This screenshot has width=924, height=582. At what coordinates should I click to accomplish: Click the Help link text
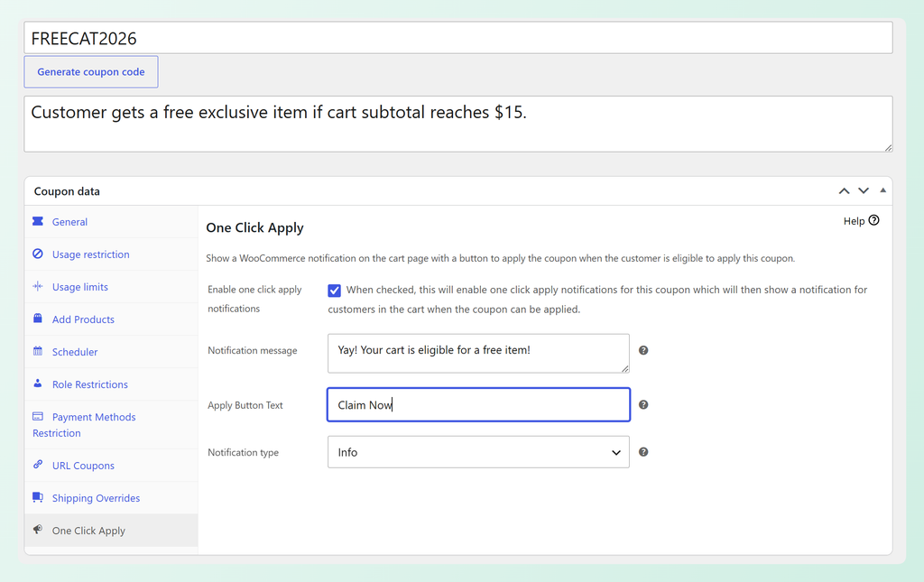(x=854, y=221)
